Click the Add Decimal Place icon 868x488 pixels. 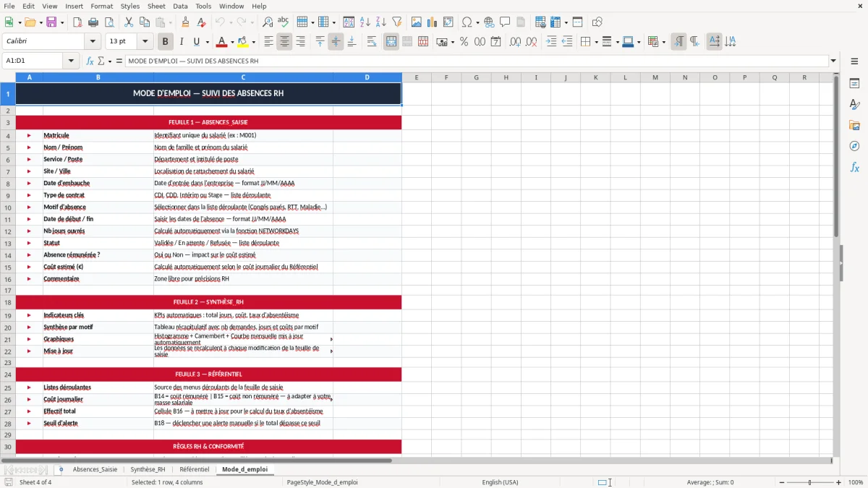515,42
